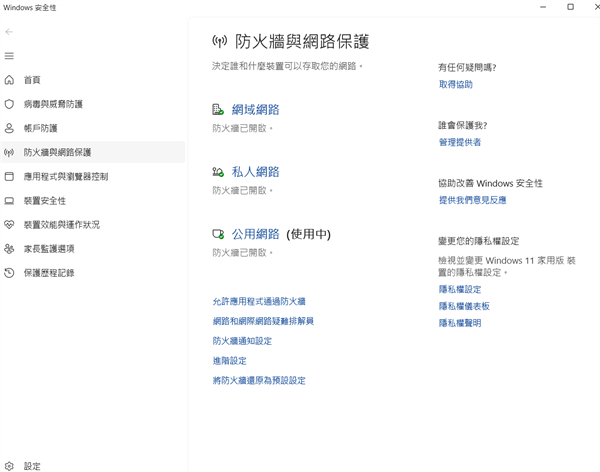Open 公用網路 firewall settings

coord(255,234)
